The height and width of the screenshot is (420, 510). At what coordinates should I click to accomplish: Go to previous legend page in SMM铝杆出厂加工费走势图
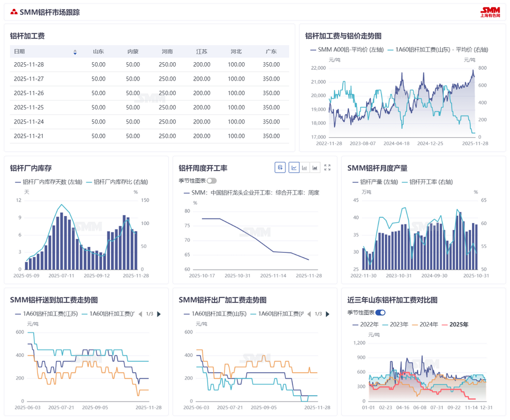(309, 314)
